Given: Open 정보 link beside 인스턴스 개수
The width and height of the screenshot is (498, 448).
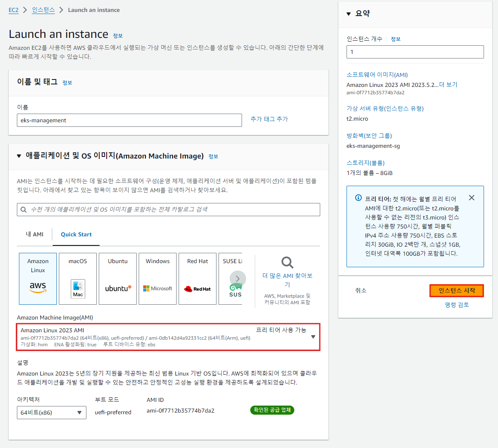Looking at the screenshot, I should tap(396, 39).
